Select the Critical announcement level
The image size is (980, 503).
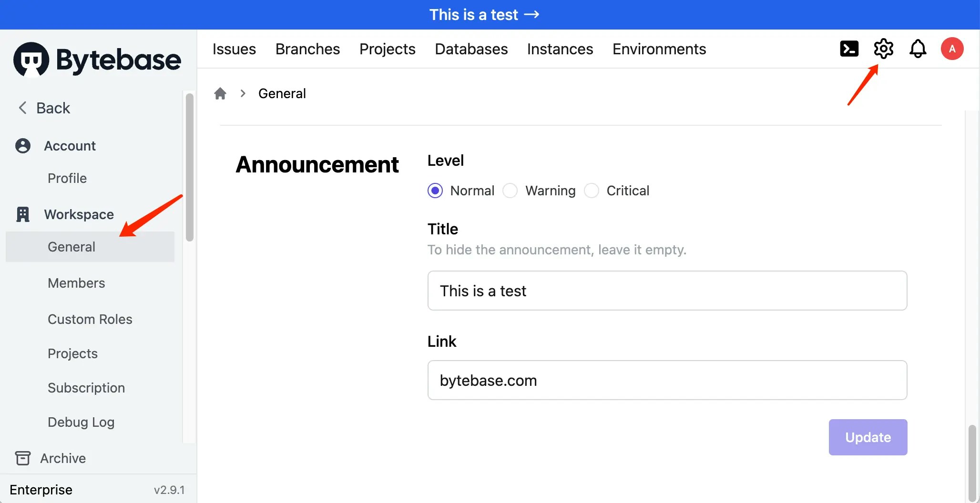(591, 190)
